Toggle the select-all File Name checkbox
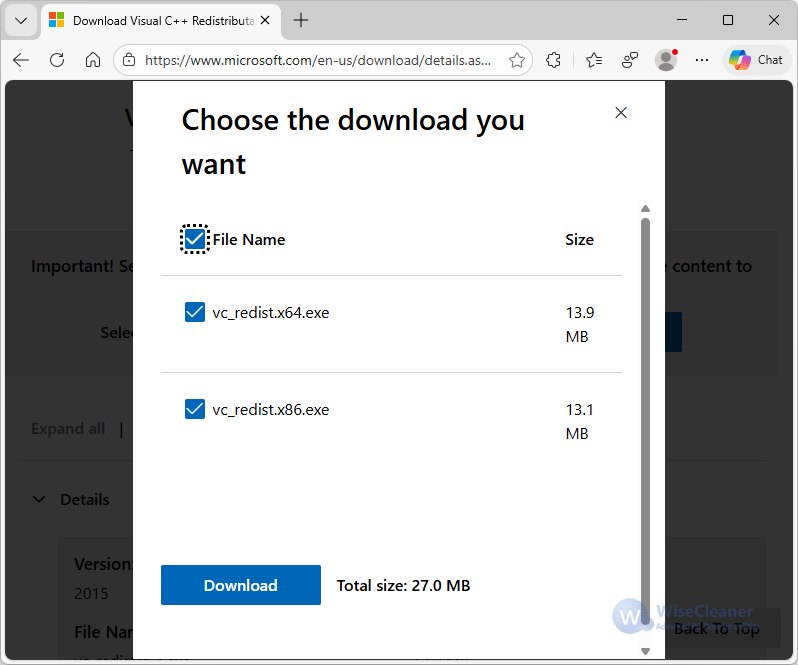798x665 pixels. [x=194, y=239]
